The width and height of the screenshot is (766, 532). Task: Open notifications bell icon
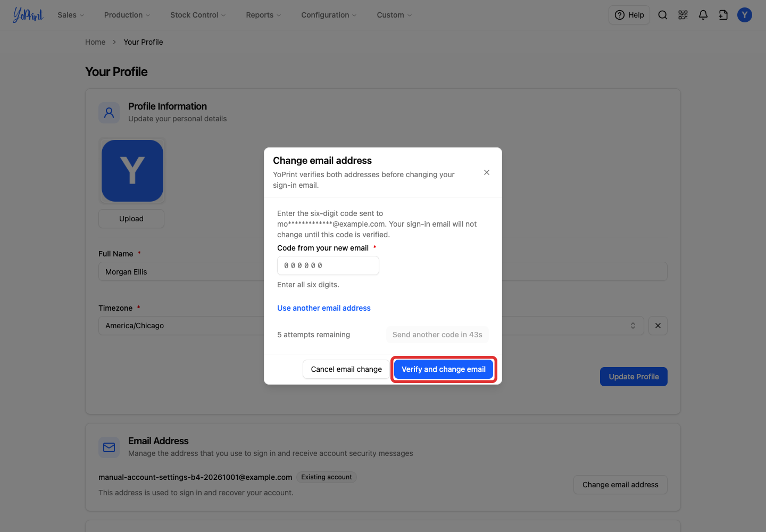pyautogui.click(x=703, y=15)
